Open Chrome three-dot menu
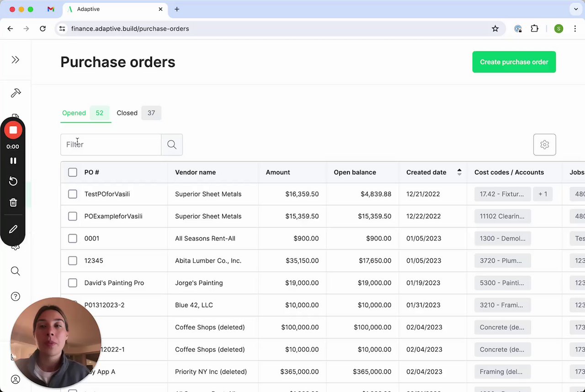 (x=575, y=29)
